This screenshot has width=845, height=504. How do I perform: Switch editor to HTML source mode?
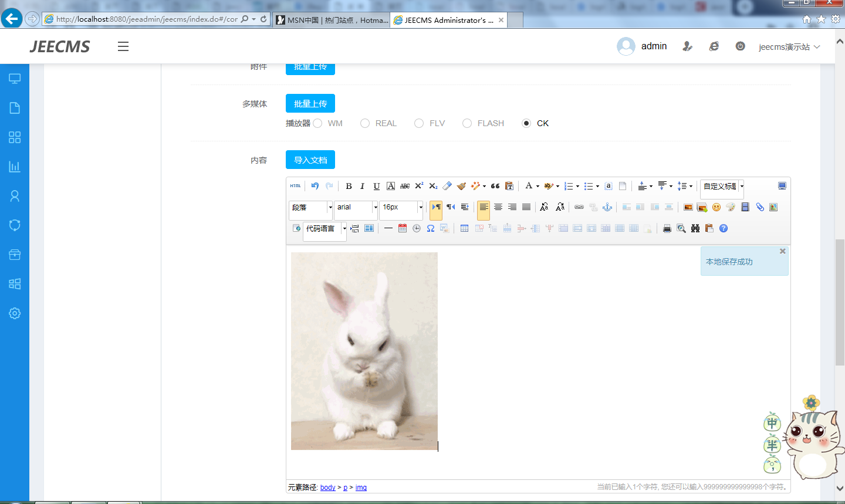tap(295, 186)
